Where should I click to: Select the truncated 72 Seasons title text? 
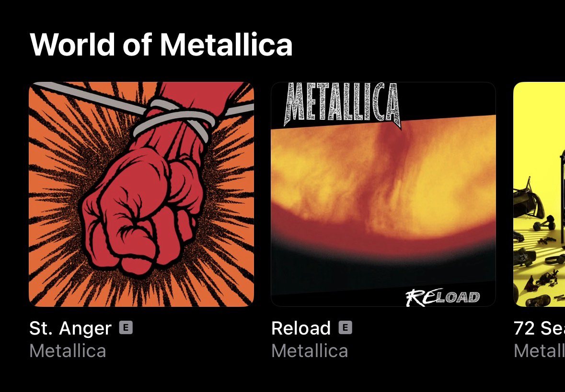tap(539, 328)
